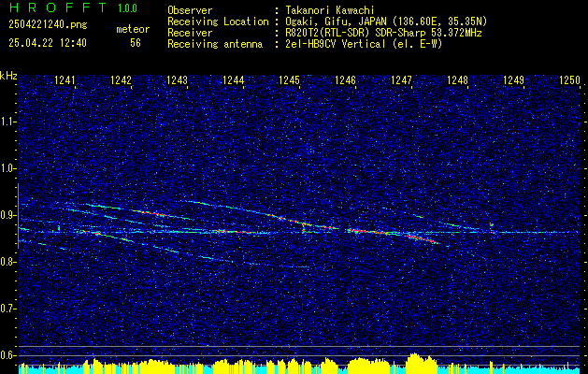Screen dimensions: 588x374
Task: Click the 1246 time marker
Action: (x=345, y=80)
